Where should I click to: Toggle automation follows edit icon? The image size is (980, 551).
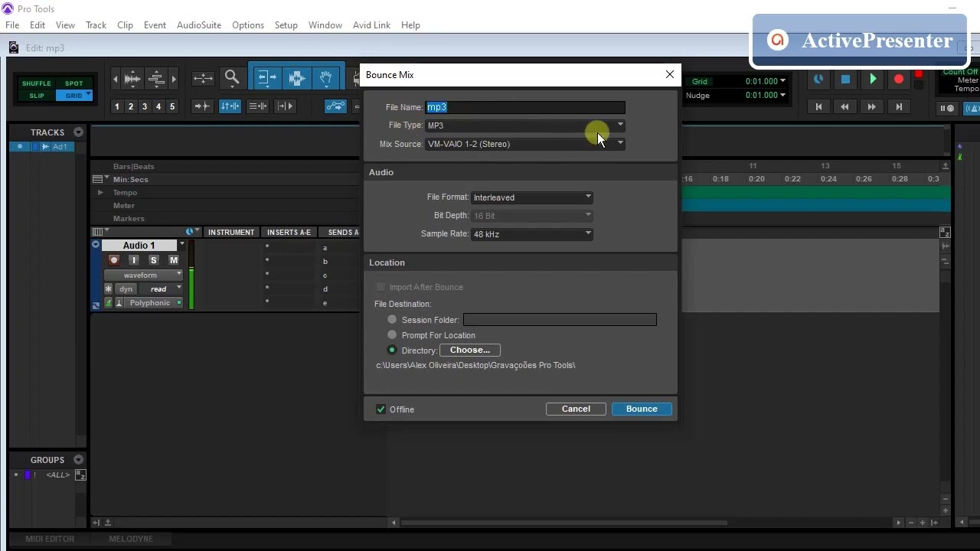pos(335,106)
